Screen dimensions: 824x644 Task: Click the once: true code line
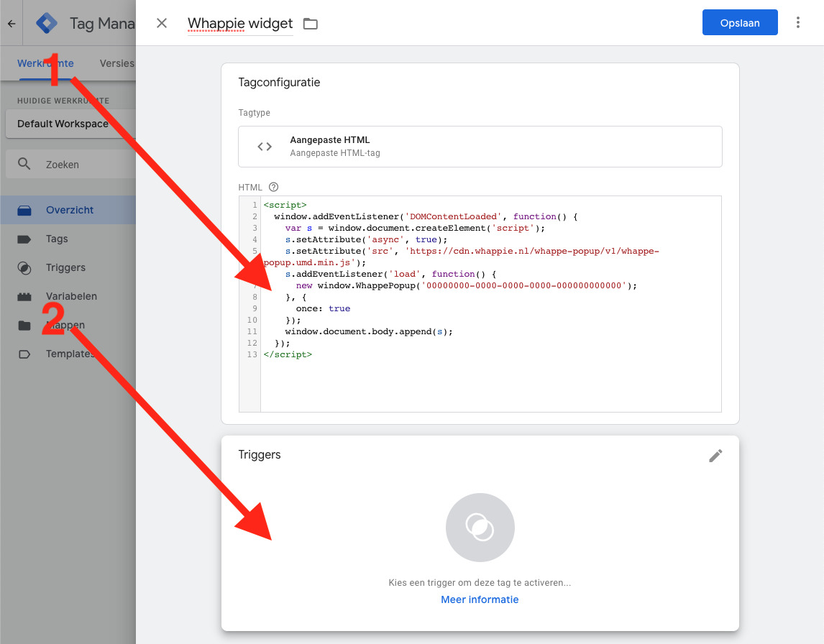[323, 308]
